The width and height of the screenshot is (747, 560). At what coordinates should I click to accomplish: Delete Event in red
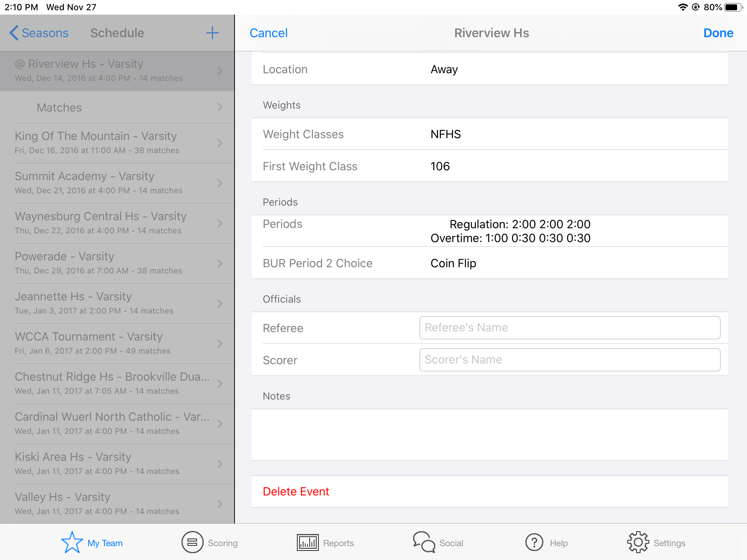click(x=296, y=491)
